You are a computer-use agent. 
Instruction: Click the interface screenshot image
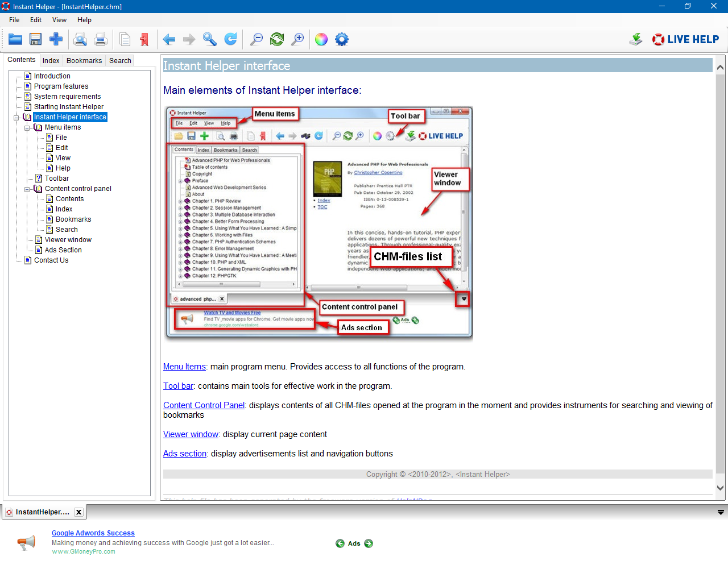[x=318, y=223]
